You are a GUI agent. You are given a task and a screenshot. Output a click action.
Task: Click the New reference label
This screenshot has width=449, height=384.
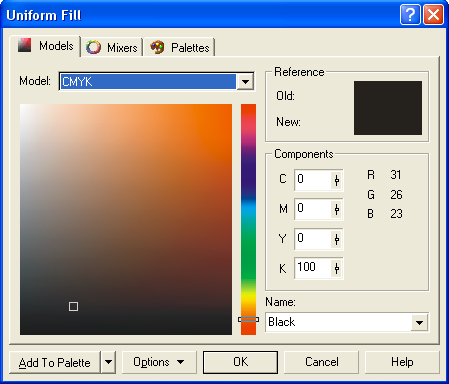point(288,122)
